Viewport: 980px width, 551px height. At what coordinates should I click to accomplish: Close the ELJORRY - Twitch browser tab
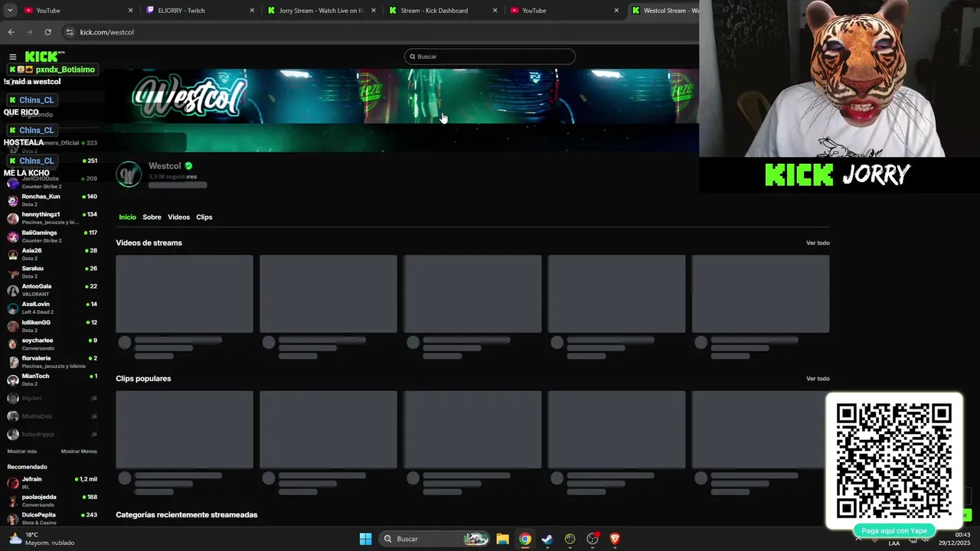252,11
